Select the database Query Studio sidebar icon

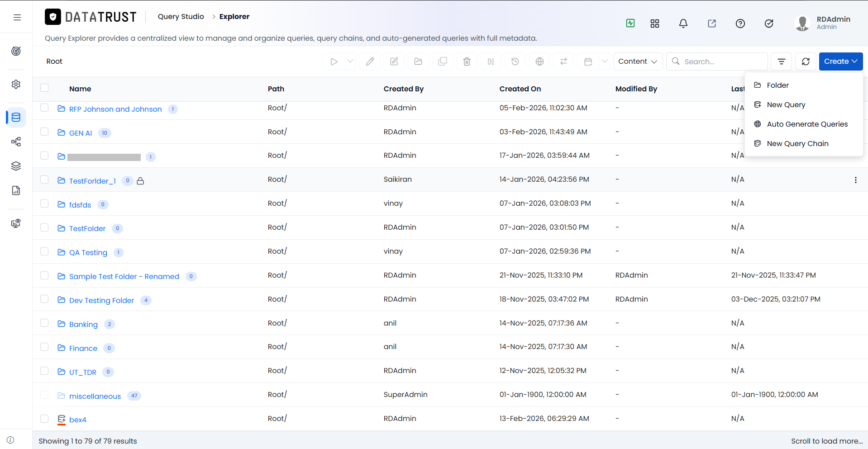tap(16, 118)
